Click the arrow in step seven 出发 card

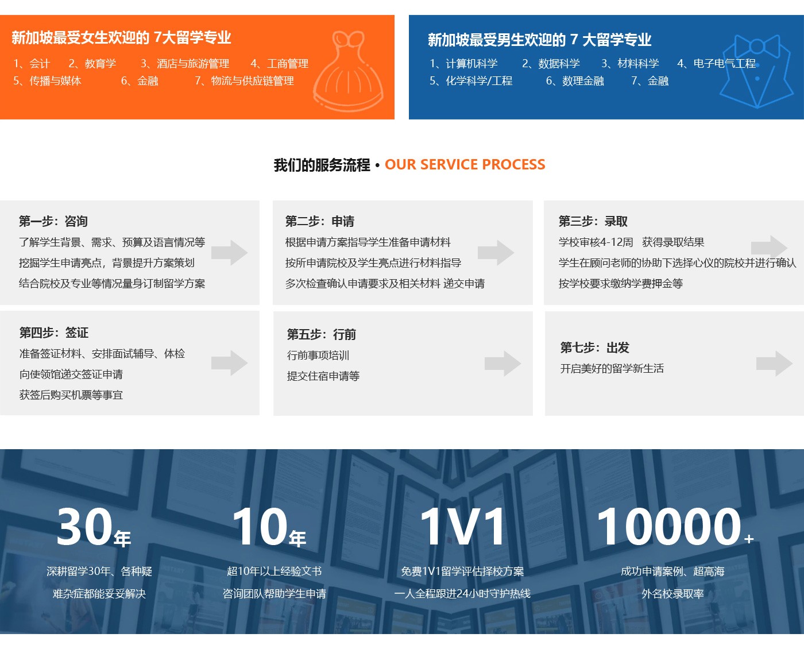point(774,364)
